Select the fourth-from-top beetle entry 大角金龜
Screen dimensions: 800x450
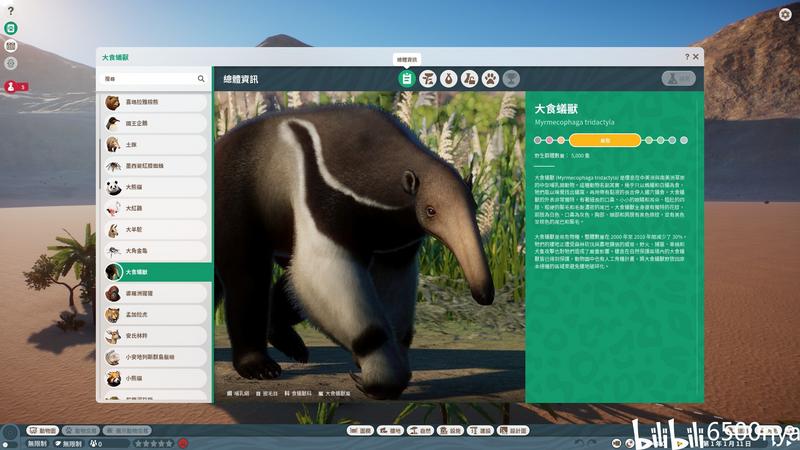156,251
